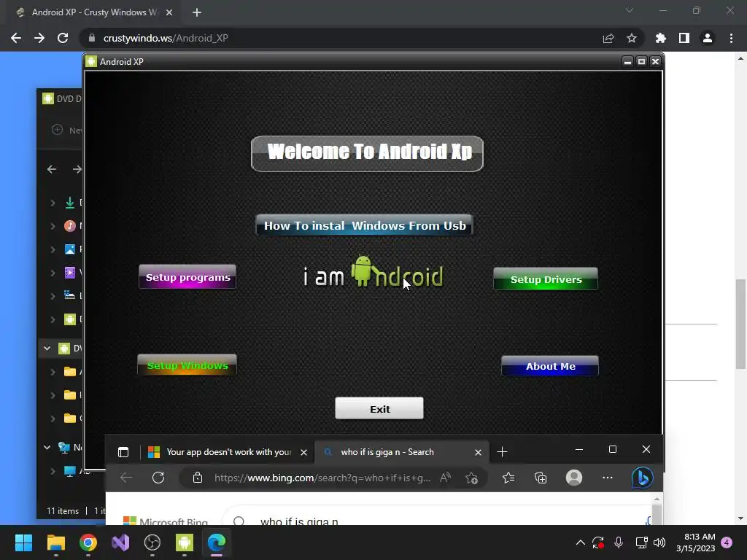This screenshot has height=560, width=747.
Task: Click the microphone tray icon
Action: tap(619, 542)
